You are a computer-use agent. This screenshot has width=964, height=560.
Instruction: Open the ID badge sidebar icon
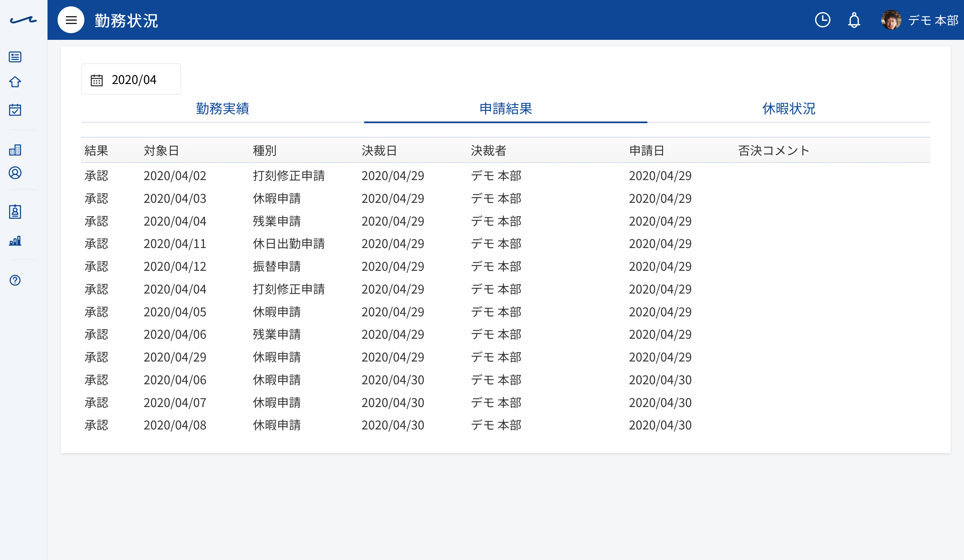(15, 212)
